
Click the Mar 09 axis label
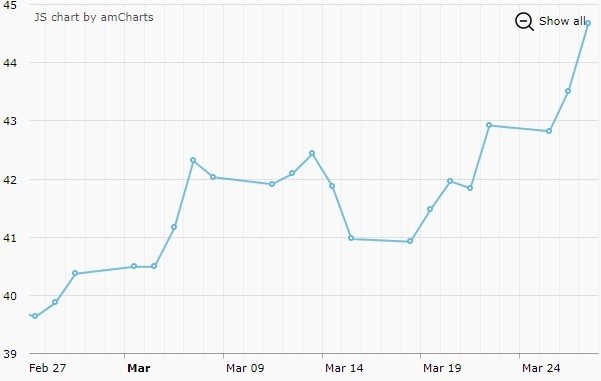tap(245, 368)
